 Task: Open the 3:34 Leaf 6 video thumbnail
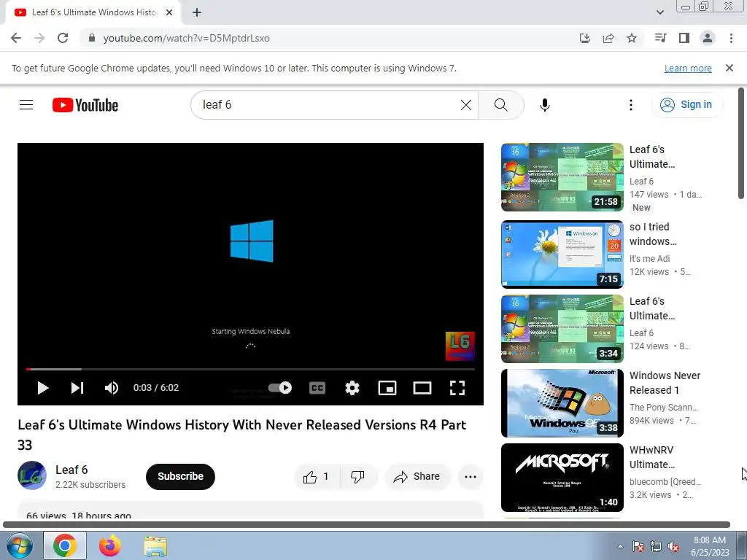[x=562, y=329]
